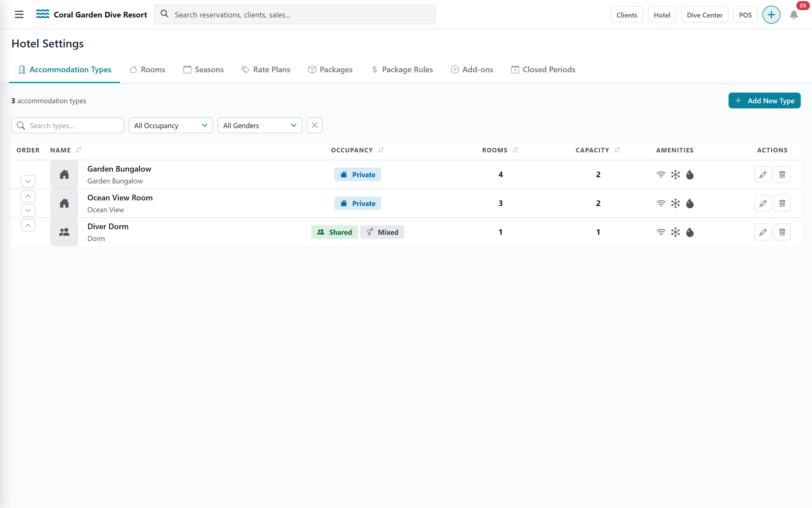This screenshot has height=508, width=812.
Task: Open the Add-ons tab
Action: pyautogui.click(x=472, y=69)
